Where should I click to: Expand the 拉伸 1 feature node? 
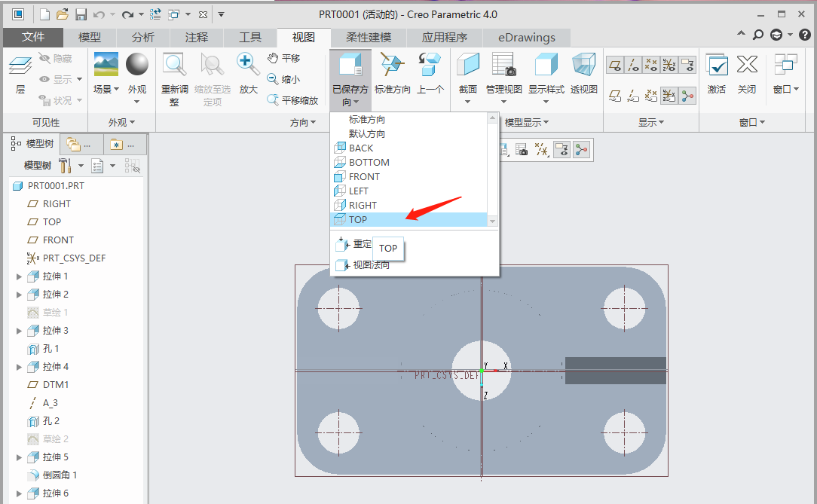click(19, 276)
